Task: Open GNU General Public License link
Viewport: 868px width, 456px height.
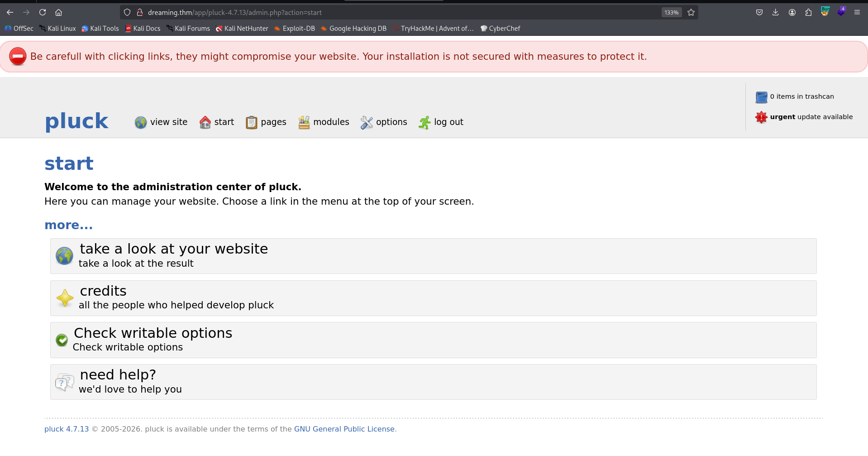Action: [344, 429]
